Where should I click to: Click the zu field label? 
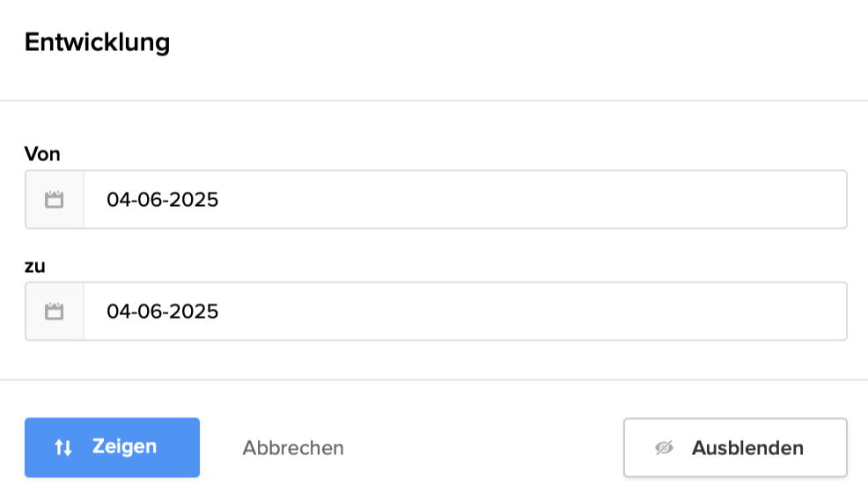point(34,266)
